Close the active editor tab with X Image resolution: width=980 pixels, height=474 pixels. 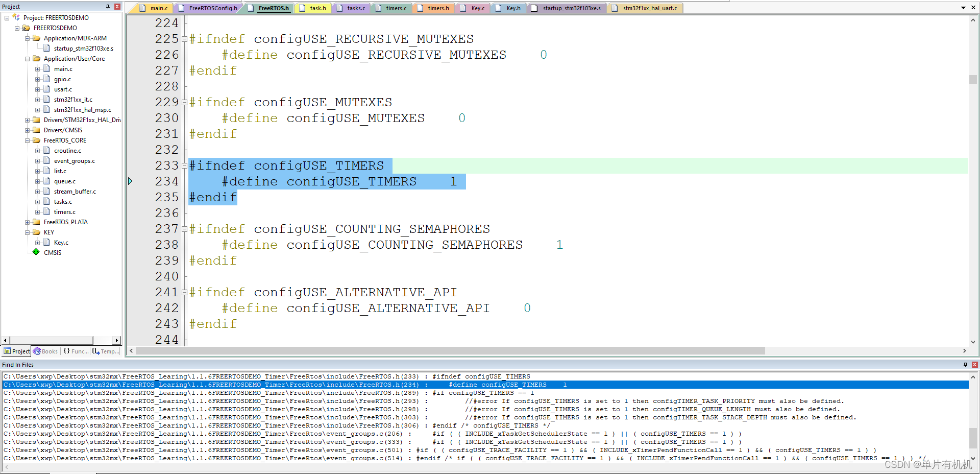(x=973, y=8)
